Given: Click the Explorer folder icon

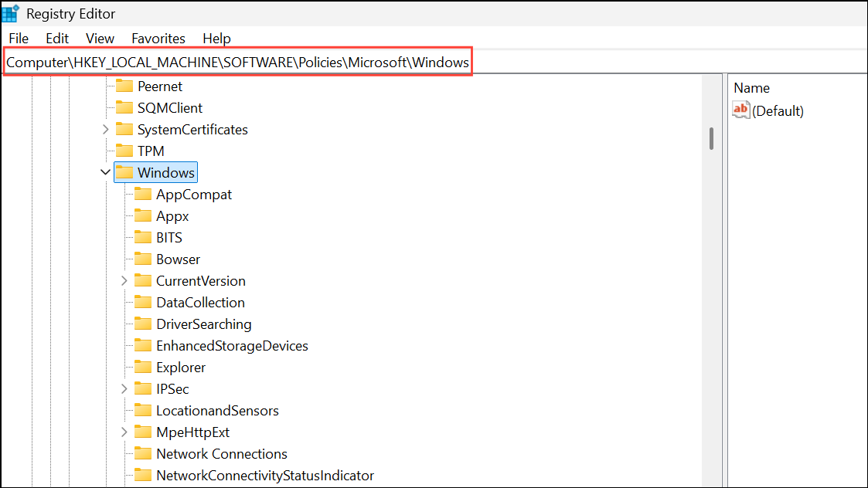Looking at the screenshot, I should pos(143,367).
